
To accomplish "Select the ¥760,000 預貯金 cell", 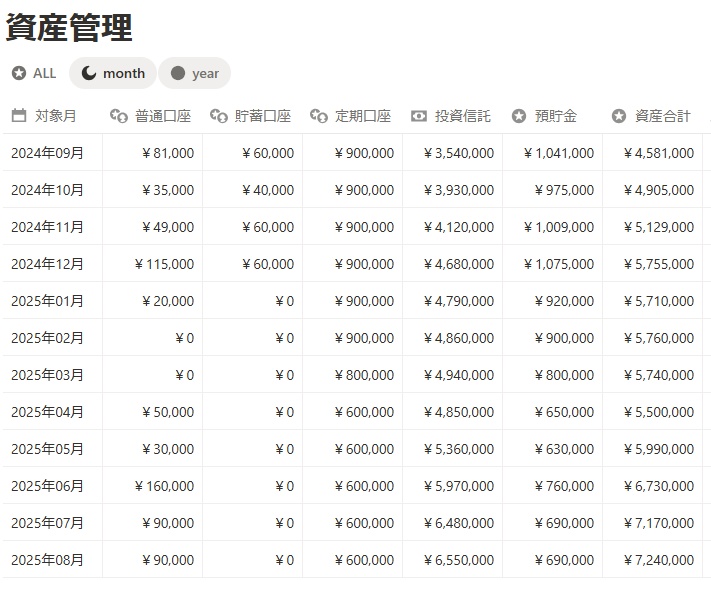I will [x=552, y=486].
